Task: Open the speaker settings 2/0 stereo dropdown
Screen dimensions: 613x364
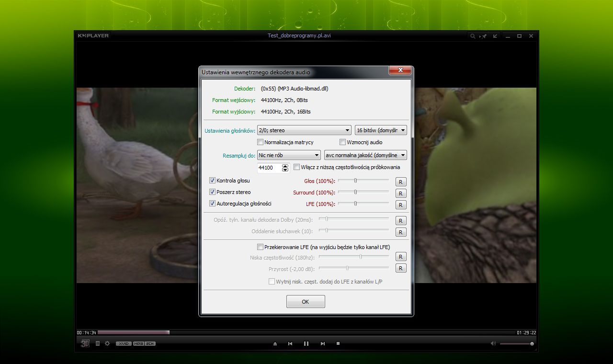Action: (305, 130)
